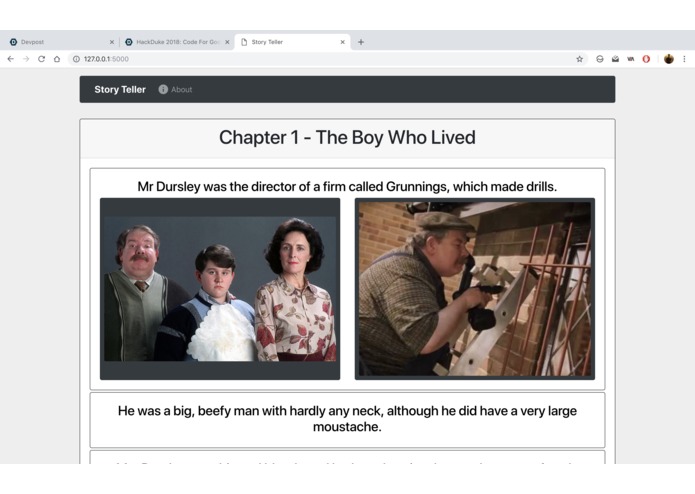This screenshot has height=494, width=695.
Task: Click the circular extension icon beside the star
Action: (600, 59)
